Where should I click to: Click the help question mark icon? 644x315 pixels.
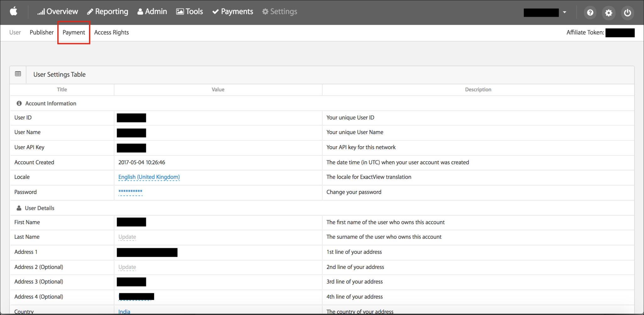(590, 13)
